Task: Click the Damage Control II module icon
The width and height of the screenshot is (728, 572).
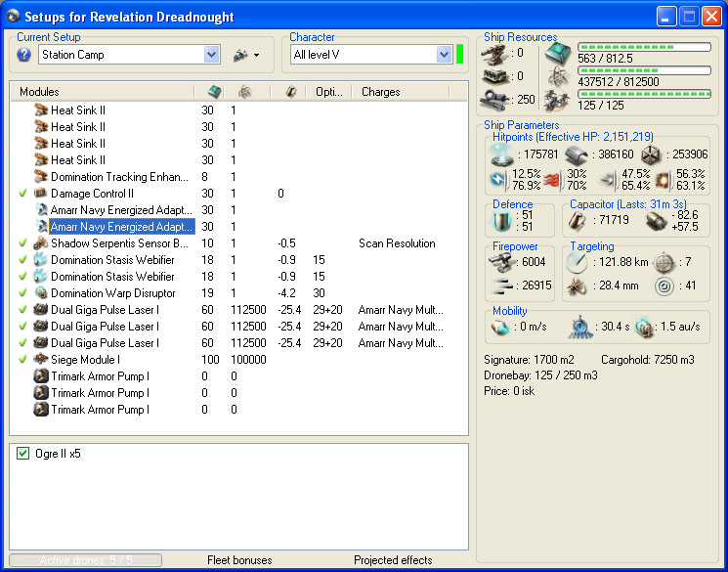Action: click(41, 194)
